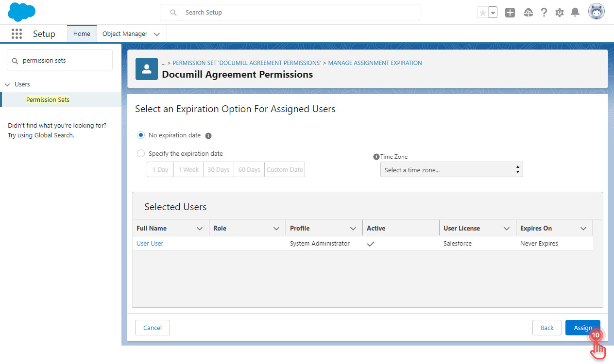
Task: Select Specify the expiration date option
Action: click(141, 153)
